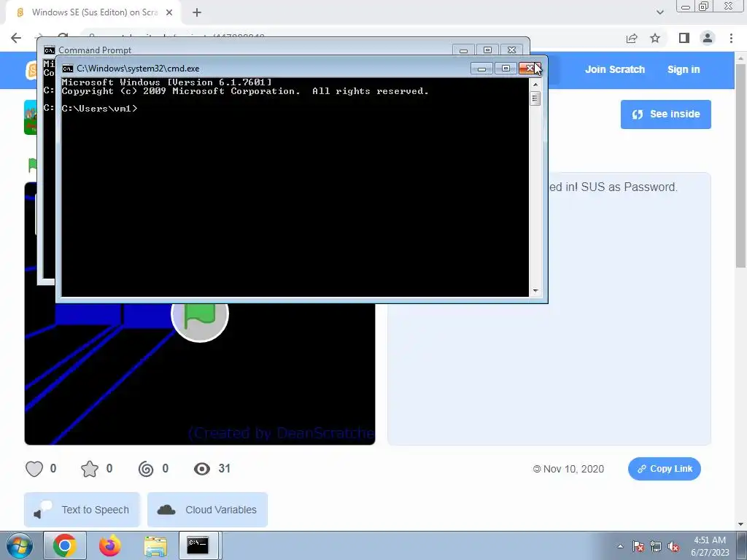Bookmark this page with the star
747x560 pixels.
(x=655, y=38)
